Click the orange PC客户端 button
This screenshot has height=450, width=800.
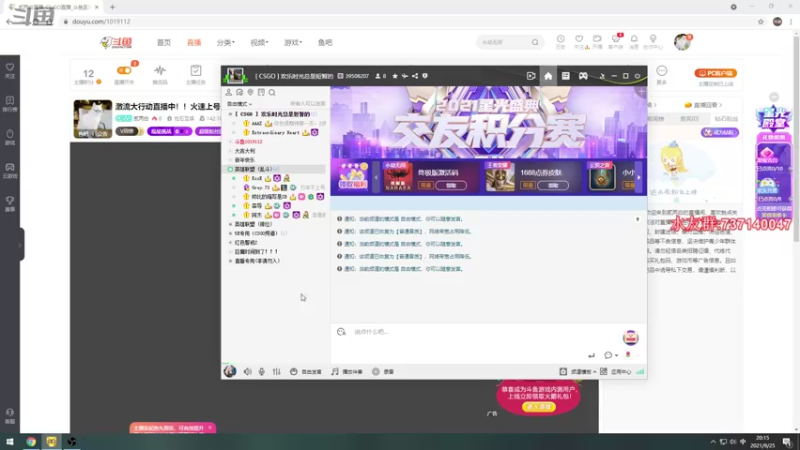click(715, 73)
